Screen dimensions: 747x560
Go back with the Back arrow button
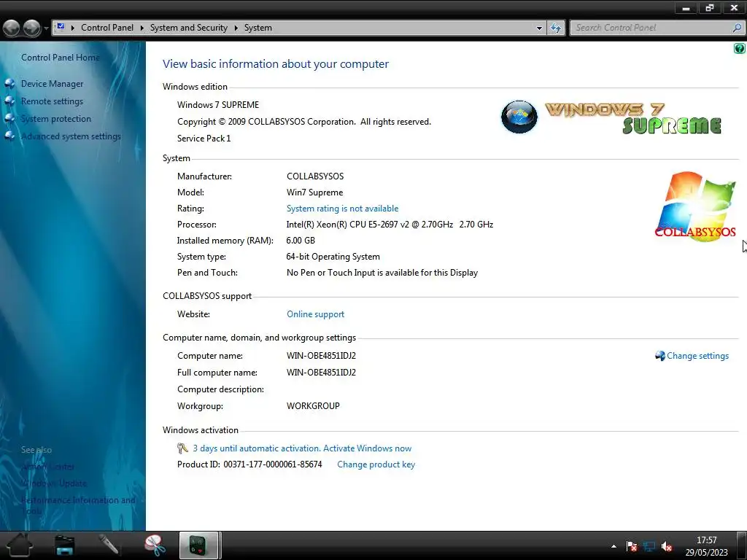tap(12, 28)
